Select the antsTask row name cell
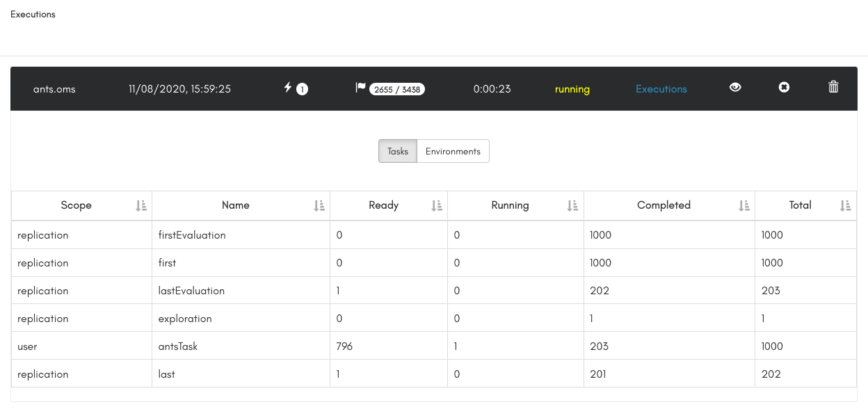 click(x=178, y=346)
